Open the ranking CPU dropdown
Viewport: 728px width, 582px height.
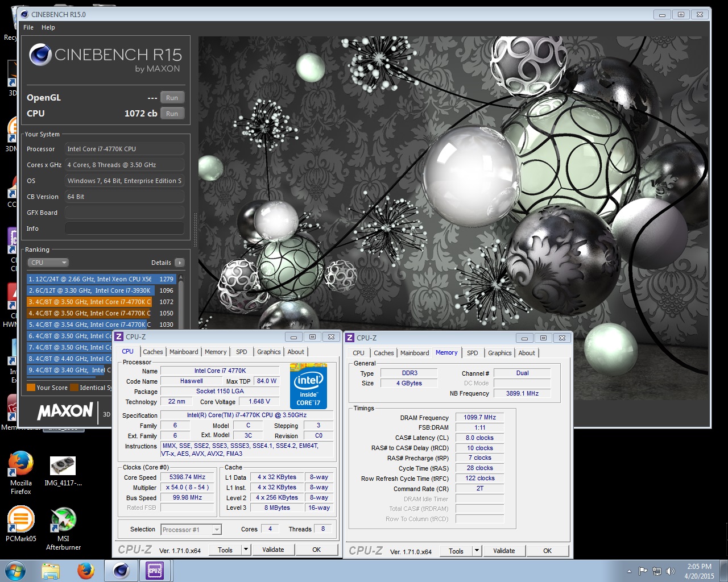[48, 263]
